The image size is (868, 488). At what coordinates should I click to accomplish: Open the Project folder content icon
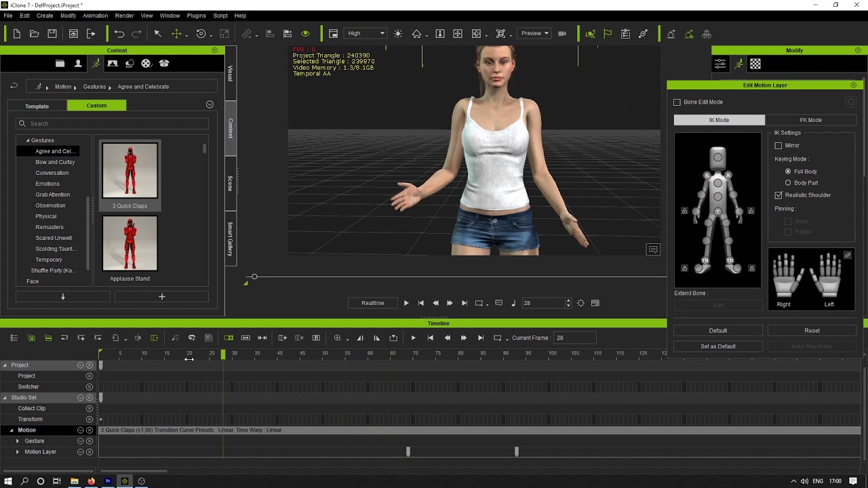[x=60, y=64]
